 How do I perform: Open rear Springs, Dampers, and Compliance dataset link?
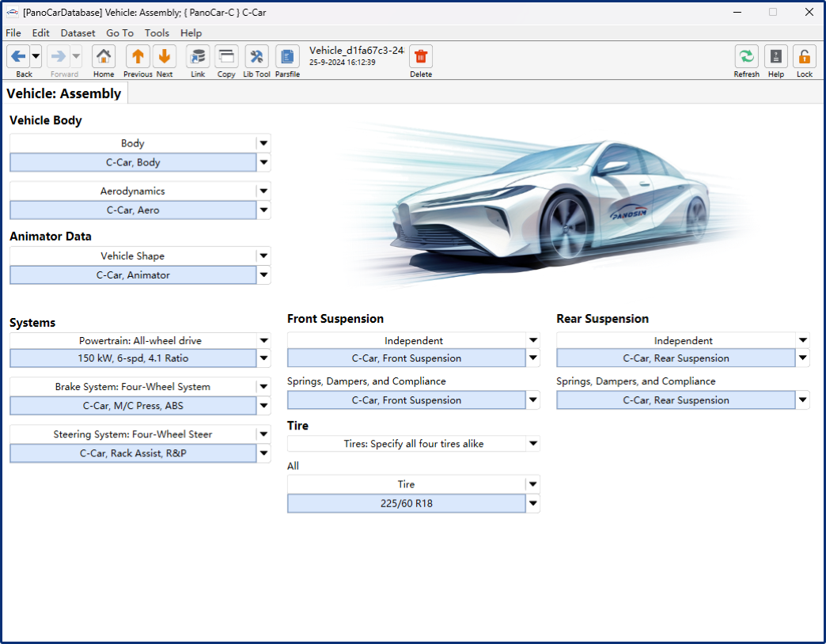(676, 400)
